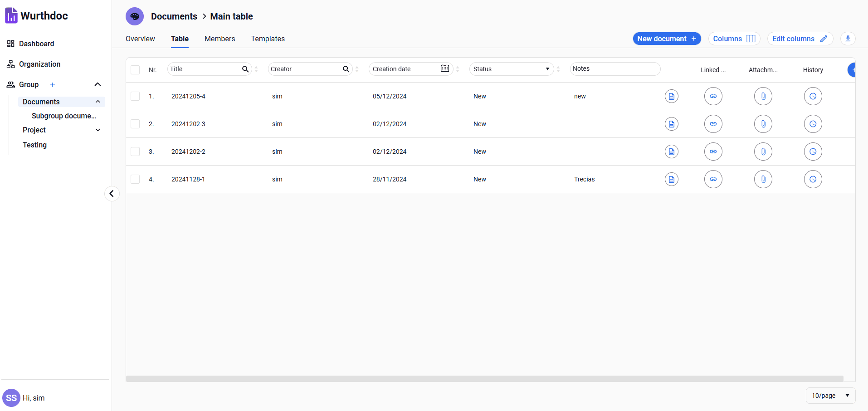Image resolution: width=868 pixels, height=411 pixels.
Task: Open attachments for row 20241202-2
Action: pos(763,152)
